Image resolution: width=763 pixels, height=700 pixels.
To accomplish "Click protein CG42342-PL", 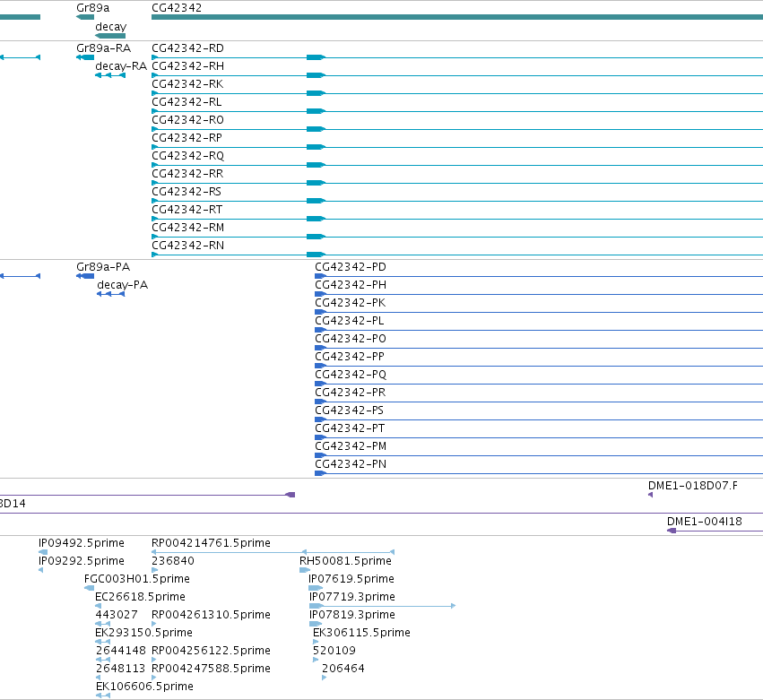I will tap(350, 321).
